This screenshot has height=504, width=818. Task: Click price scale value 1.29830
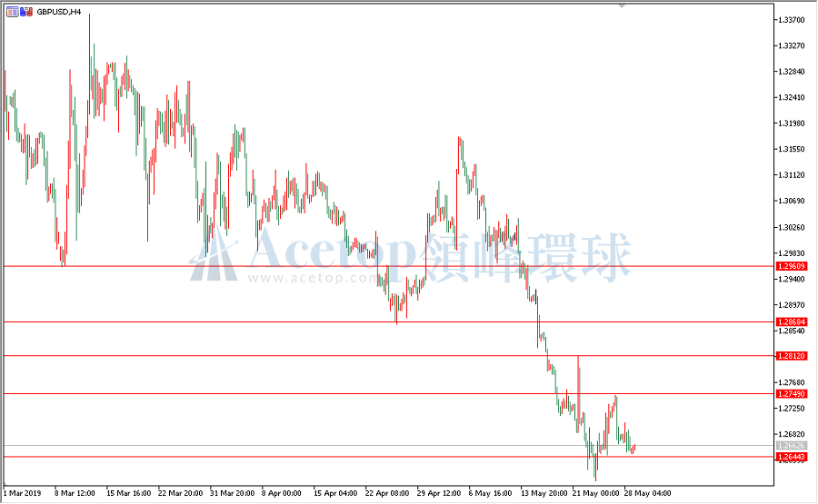tap(792, 253)
